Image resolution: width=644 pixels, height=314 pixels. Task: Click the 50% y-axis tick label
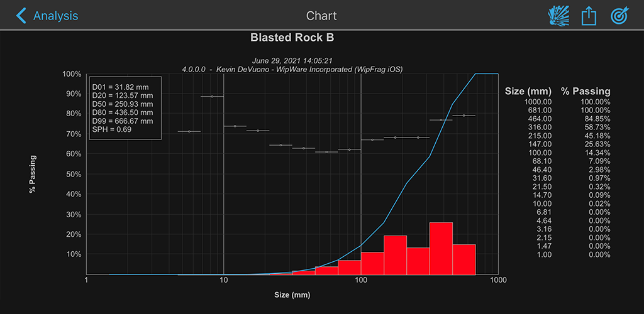(74, 174)
